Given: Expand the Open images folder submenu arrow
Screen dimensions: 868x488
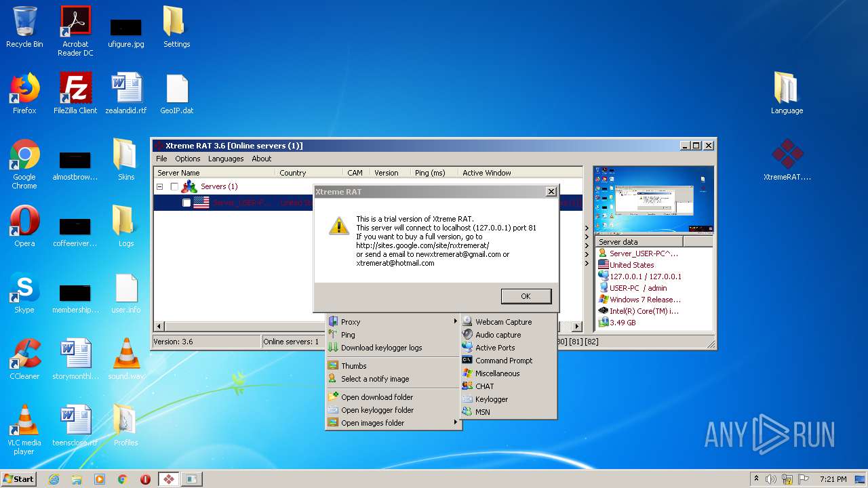Looking at the screenshot, I should 456,423.
